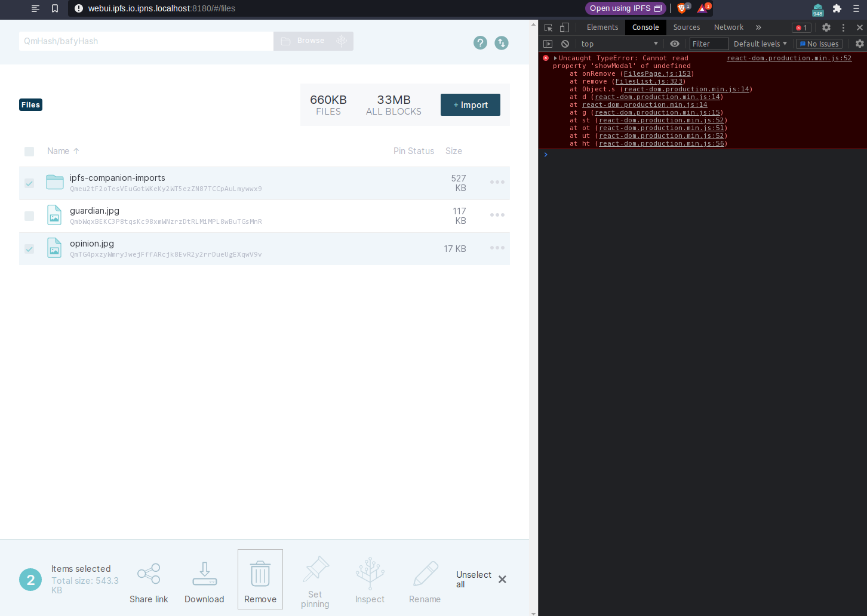Check the guardian.jpg checkbox
Viewport: 867px width, 616px height.
coord(29,216)
